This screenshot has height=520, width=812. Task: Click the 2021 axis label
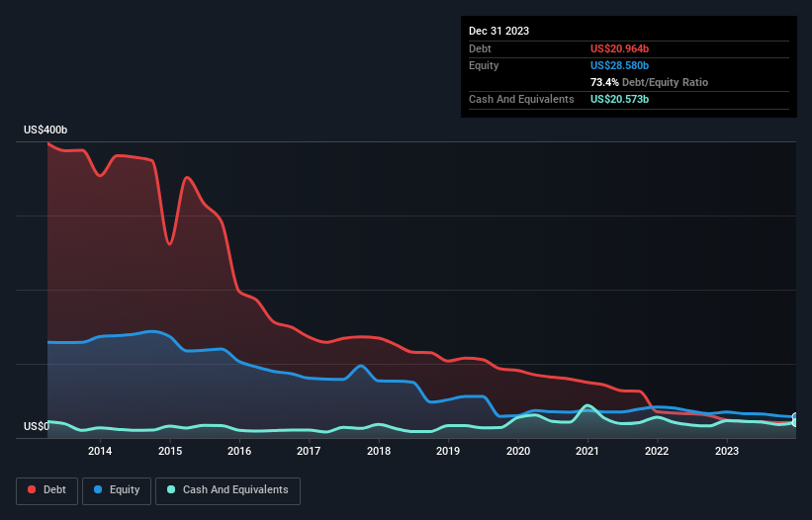pos(587,451)
